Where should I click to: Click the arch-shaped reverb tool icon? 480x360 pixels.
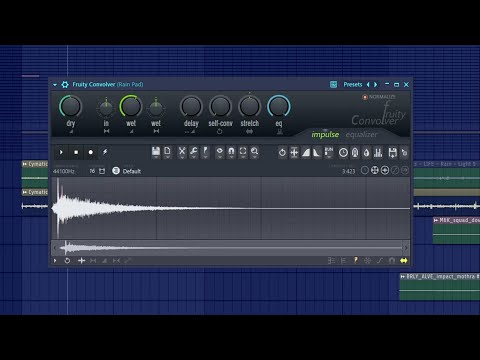355,153
